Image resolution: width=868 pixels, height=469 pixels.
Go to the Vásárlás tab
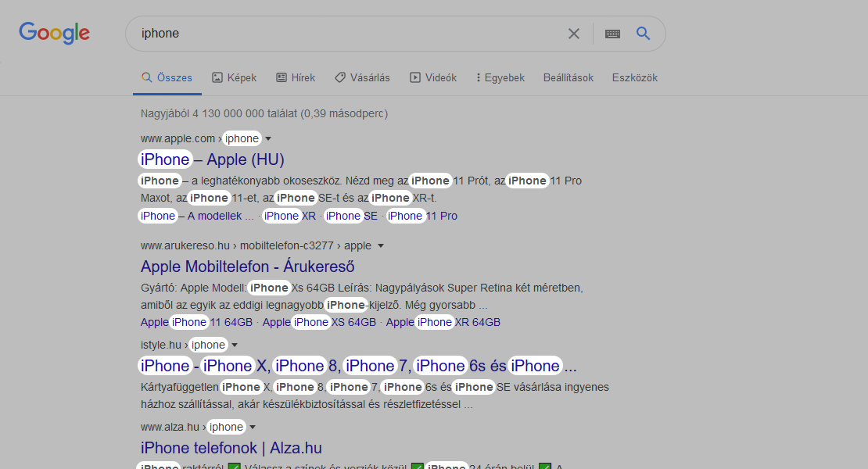tap(362, 78)
